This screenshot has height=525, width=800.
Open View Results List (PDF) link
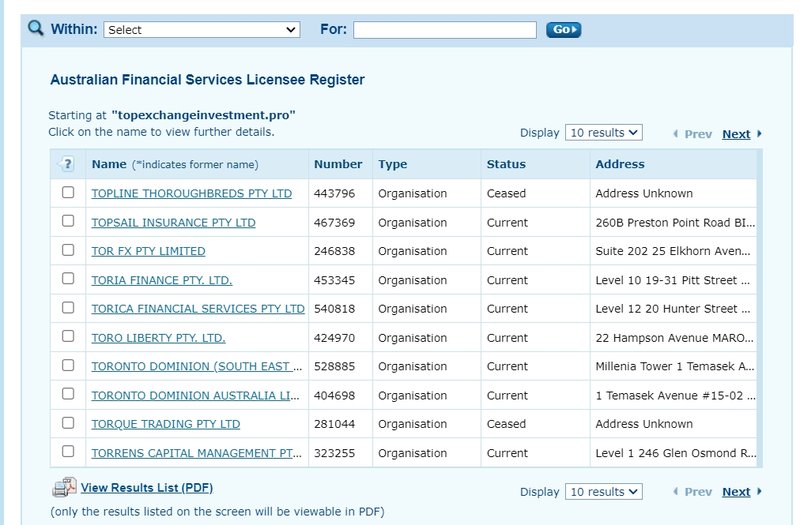(147, 488)
